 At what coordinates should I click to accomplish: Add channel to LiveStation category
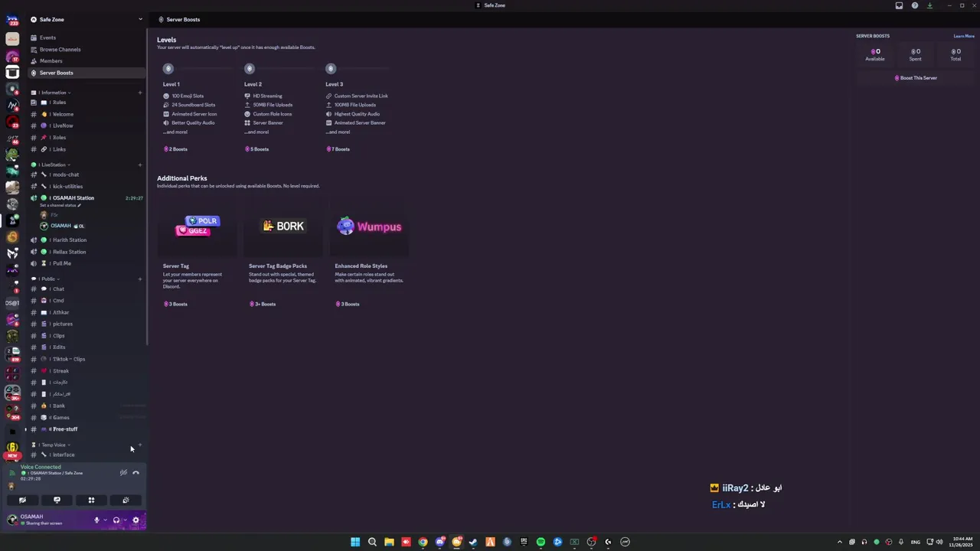coord(140,165)
